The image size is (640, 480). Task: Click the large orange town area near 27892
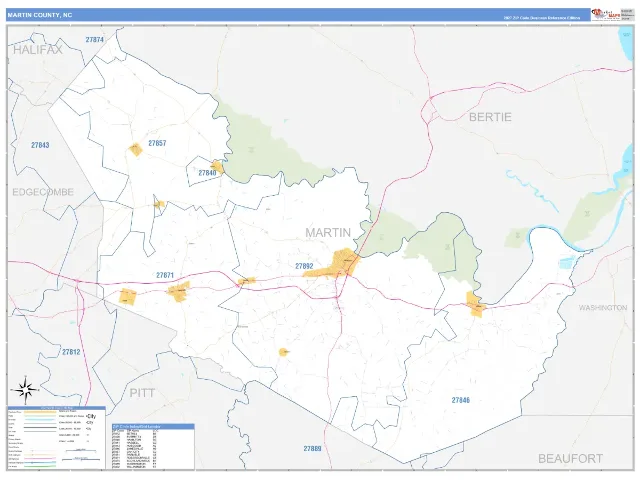(x=346, y=262)
